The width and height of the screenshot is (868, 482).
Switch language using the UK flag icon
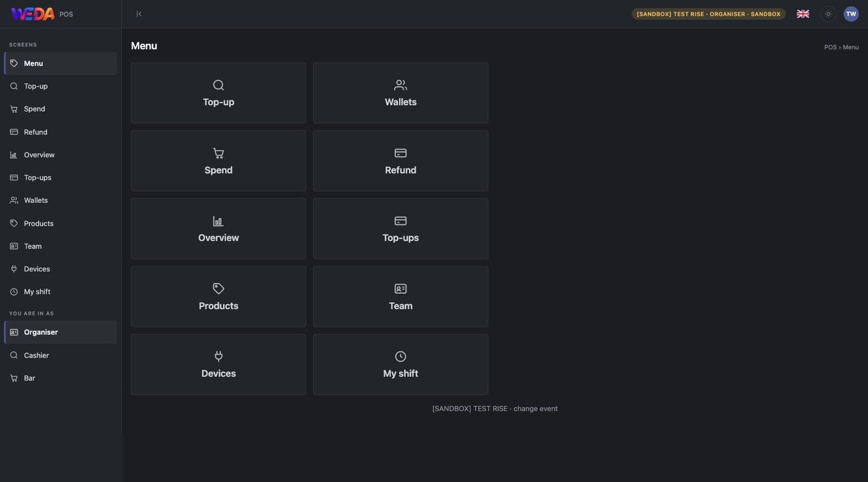(x=803, y=14)
